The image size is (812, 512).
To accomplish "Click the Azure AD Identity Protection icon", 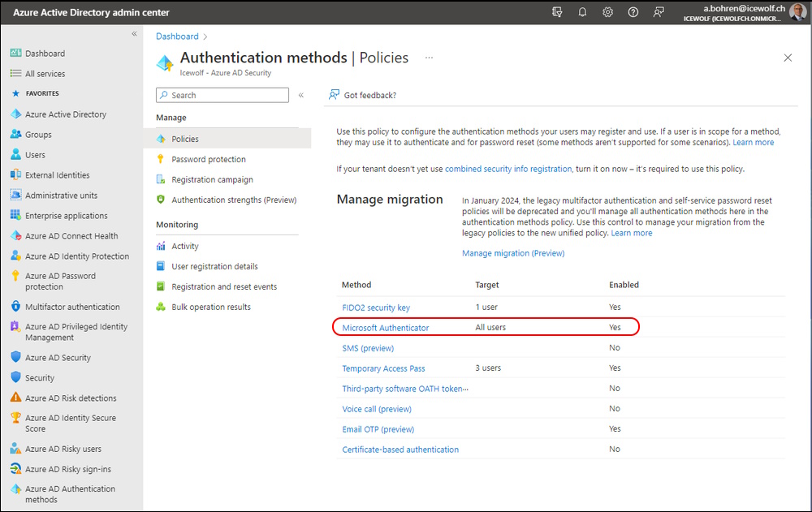I will tap(15, 256).
